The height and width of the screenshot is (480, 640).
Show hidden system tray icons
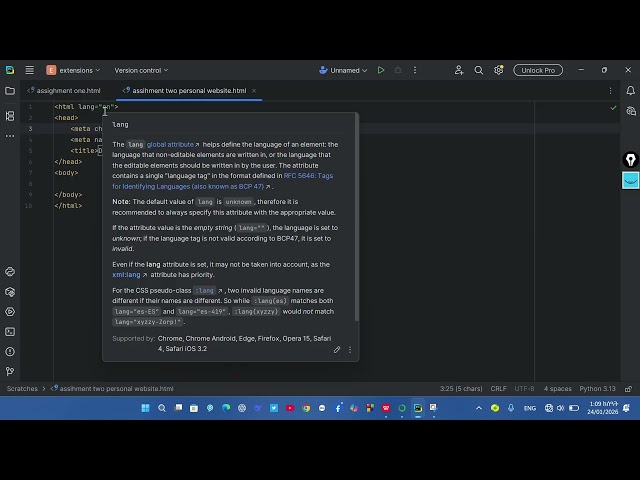click(479, 408)
